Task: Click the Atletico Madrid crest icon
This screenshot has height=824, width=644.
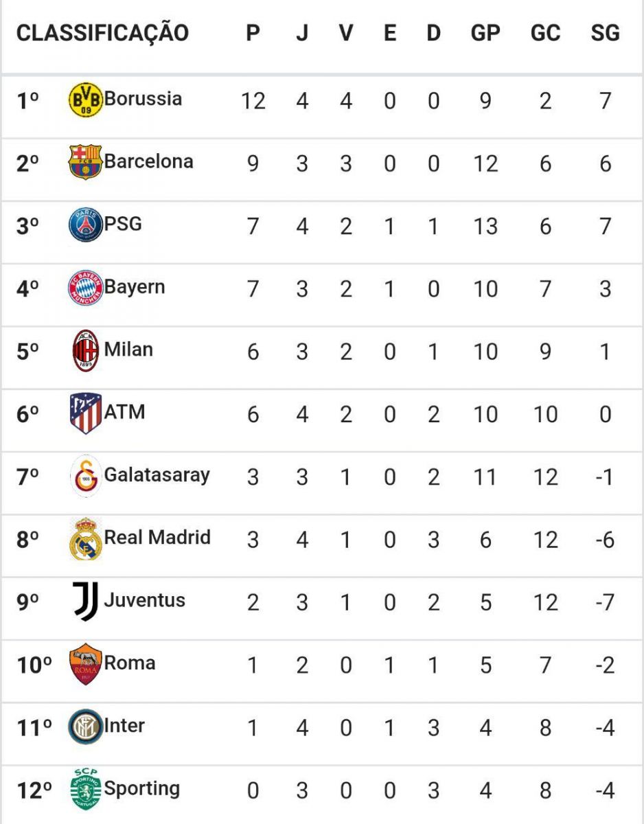Action: (86, 413)
